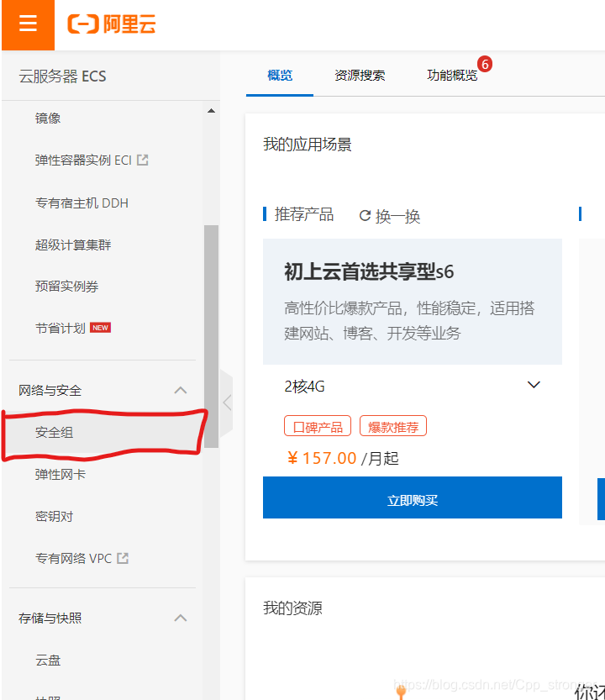Click the Alibaba Cloud logo
Viewport: 605px width, 700px height.
pos(112,24)
